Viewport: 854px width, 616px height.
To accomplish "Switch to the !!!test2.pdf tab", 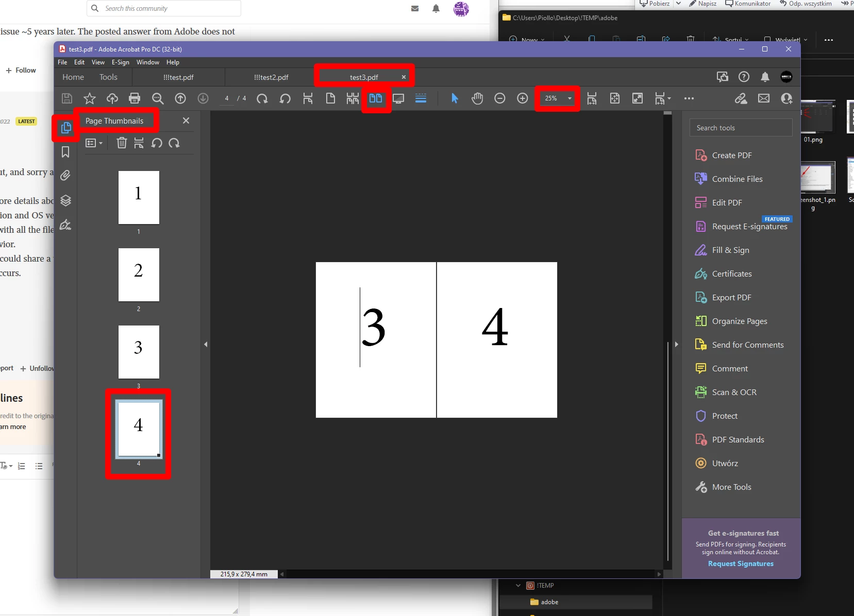I will (271, 77).
